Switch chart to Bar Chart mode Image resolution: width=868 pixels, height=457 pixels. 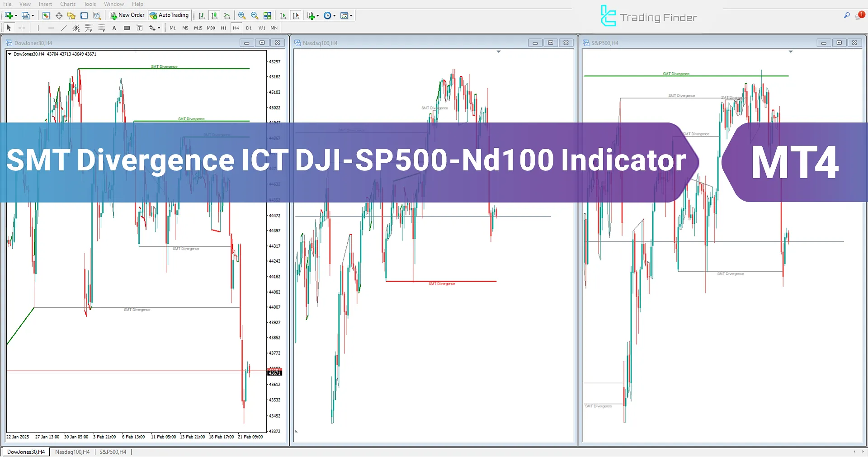point(202,15)
